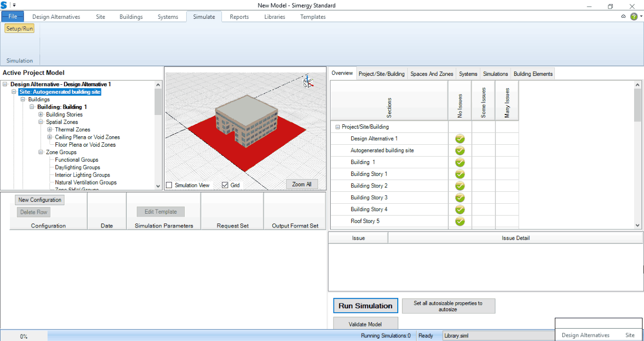
Task: Collapse the Site: Autogenerated building site node
Action: [14, 92]
